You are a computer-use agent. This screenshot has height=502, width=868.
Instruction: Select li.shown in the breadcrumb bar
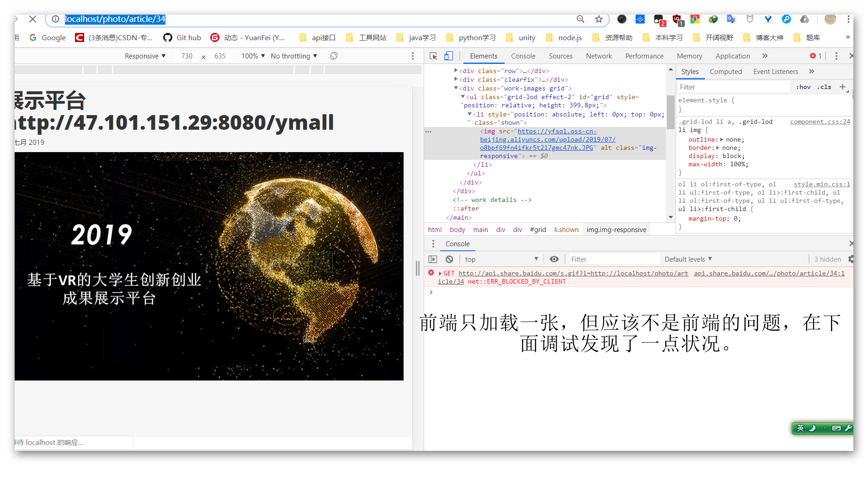pos(566,229)
